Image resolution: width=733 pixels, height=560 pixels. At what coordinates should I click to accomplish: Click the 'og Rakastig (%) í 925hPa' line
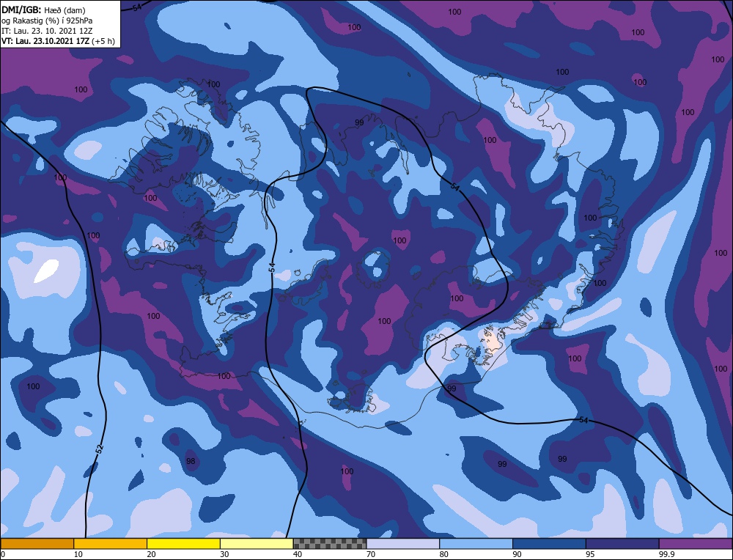click(x=47, y=20)
